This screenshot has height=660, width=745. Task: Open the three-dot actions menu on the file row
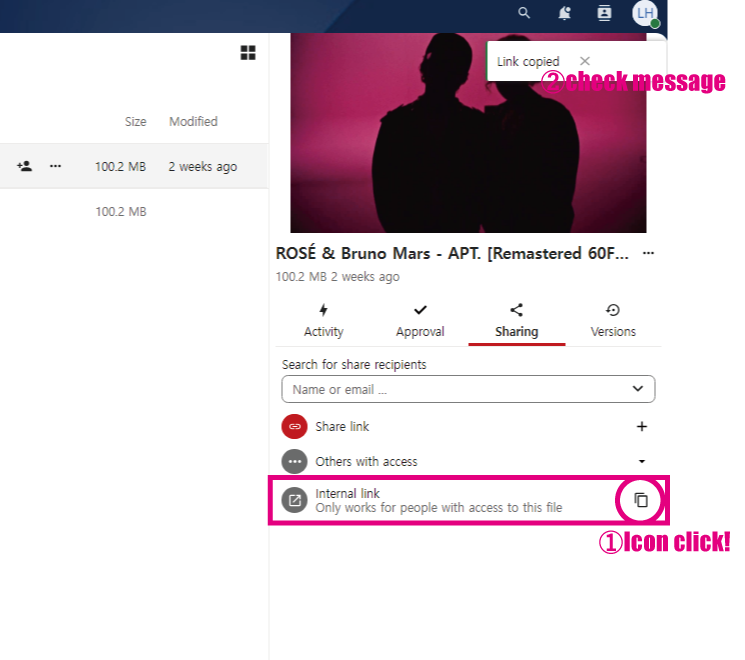point(55,166)
